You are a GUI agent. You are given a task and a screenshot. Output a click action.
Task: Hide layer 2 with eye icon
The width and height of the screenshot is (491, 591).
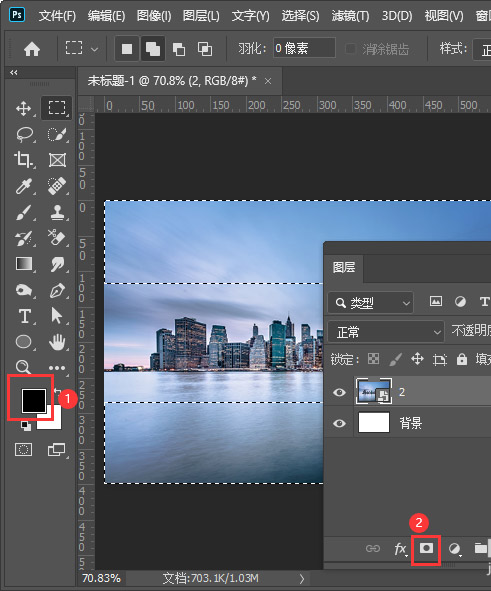coord(339,392)
